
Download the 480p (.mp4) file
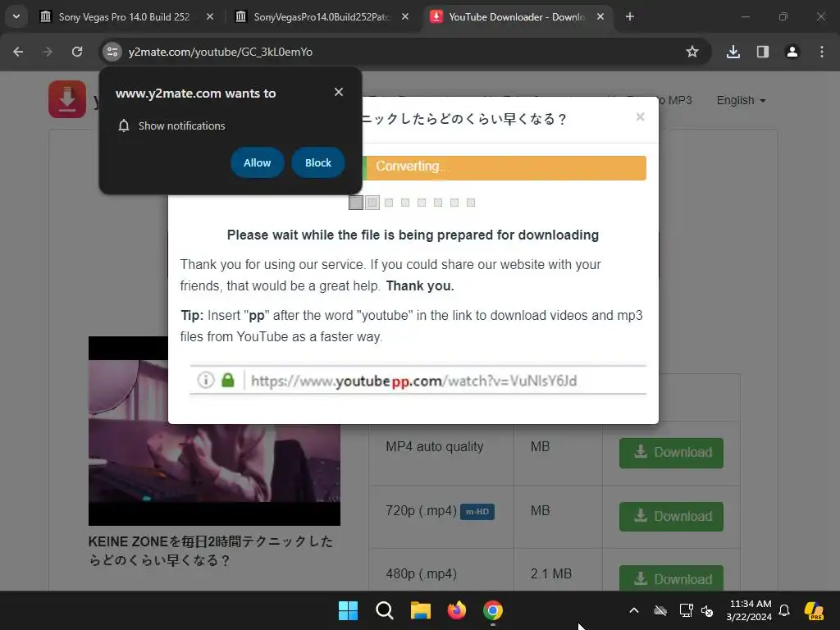671,578
